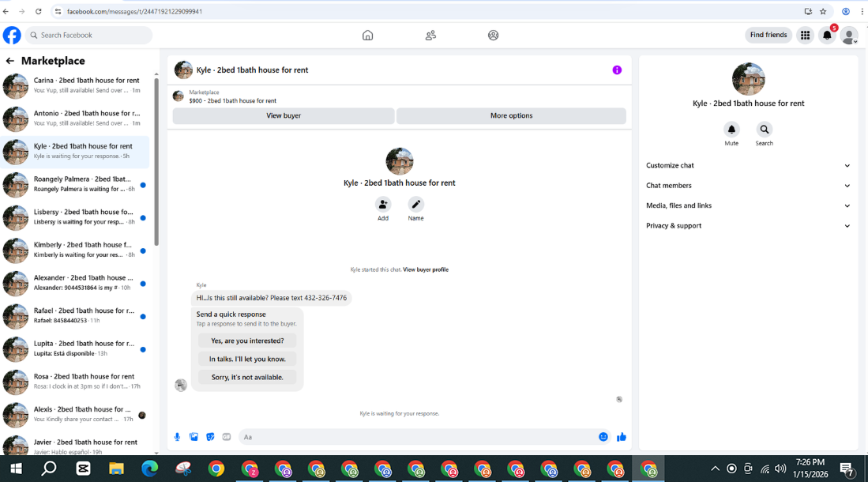Click the More options button
The image size is (868, 482).
[511, 116]
